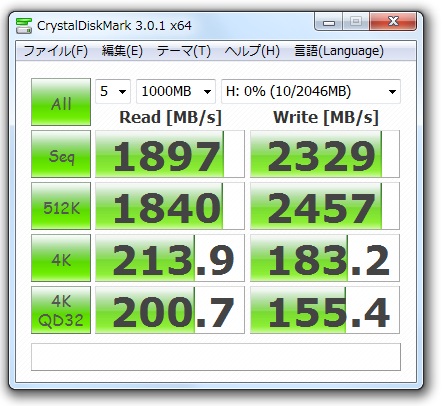Click the empty comment field at bottom
442x406 pixels.
click(216, 357)
